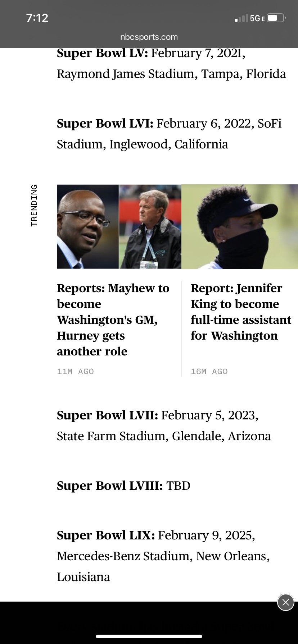Open Jennifer King full-time assistant headline
Image resolution: width=298 pixels, height=644 pixels.
click(241, 312)
